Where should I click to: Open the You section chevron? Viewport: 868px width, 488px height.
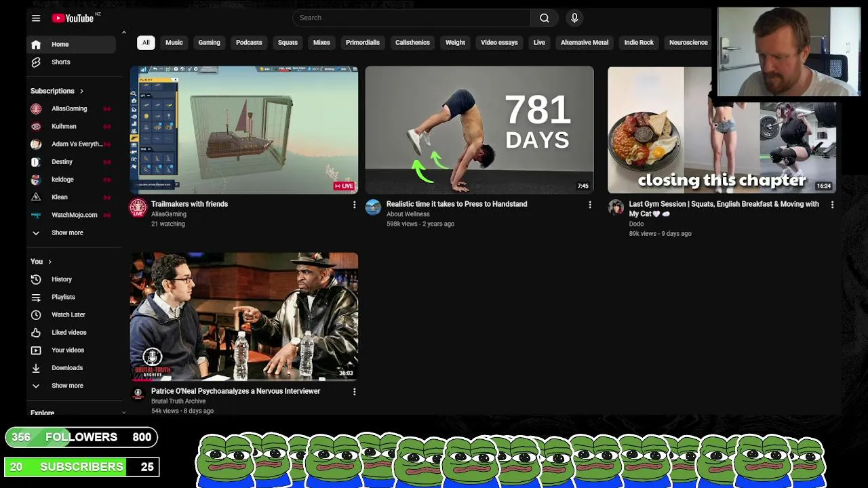[50, 262]
